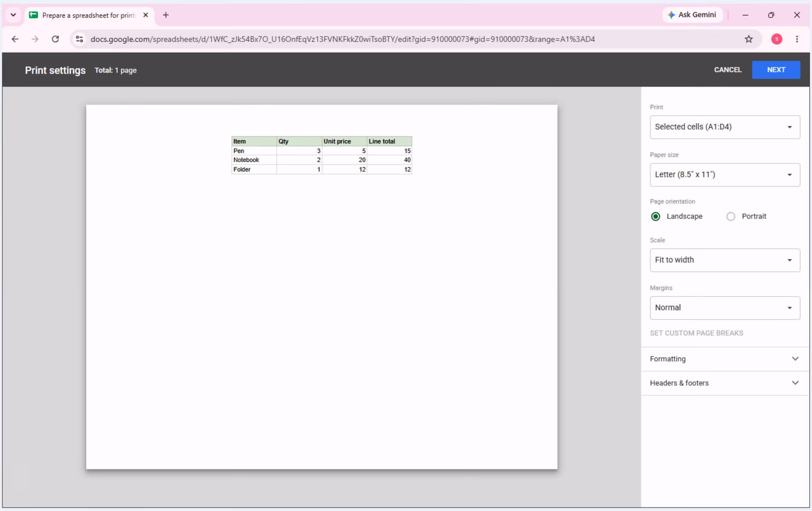Click the print preview page
This screenshot has height=511, width=812.
322,287
